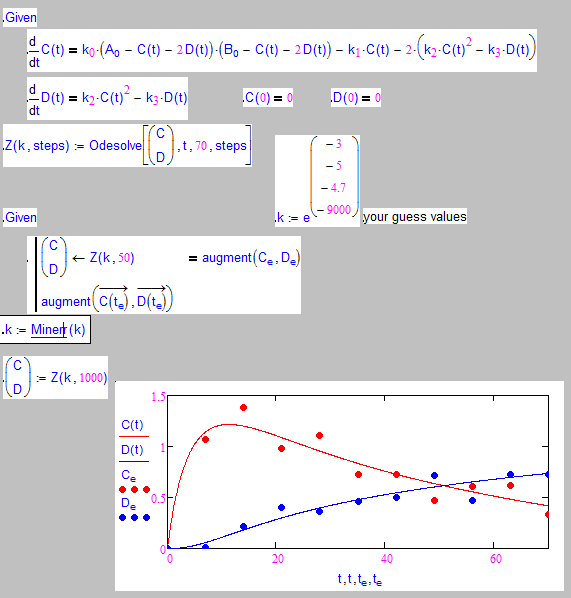The image size is (571, 598).
Task: Click the D(t) legend label
Action: click(x=132, y=450)
